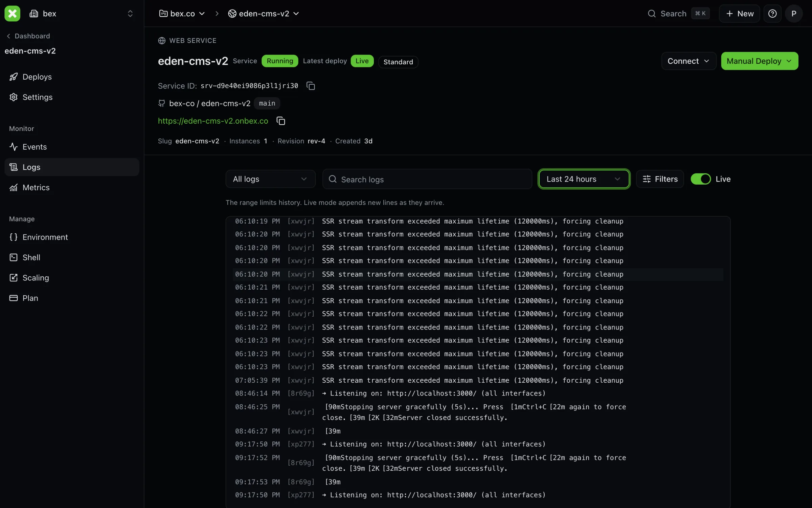
Task: Click the Search logs field
Action: (x=427, y=179)
